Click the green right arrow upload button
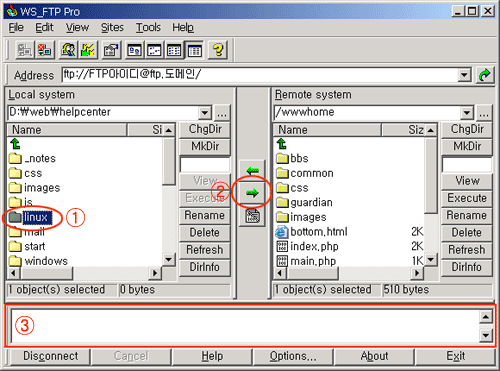Screen dimensions: 500x371 point(252,193)
